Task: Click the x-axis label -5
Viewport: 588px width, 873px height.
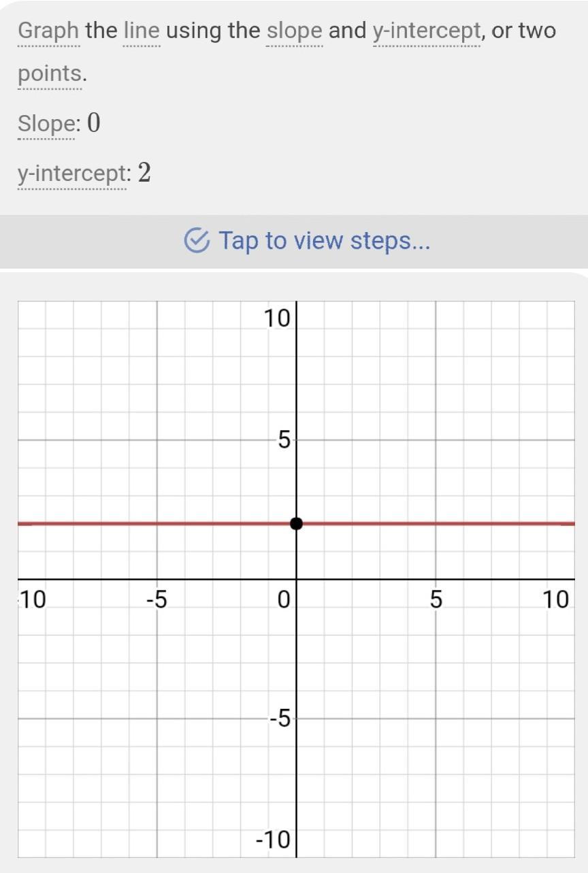Action: (x=157, y=600)
